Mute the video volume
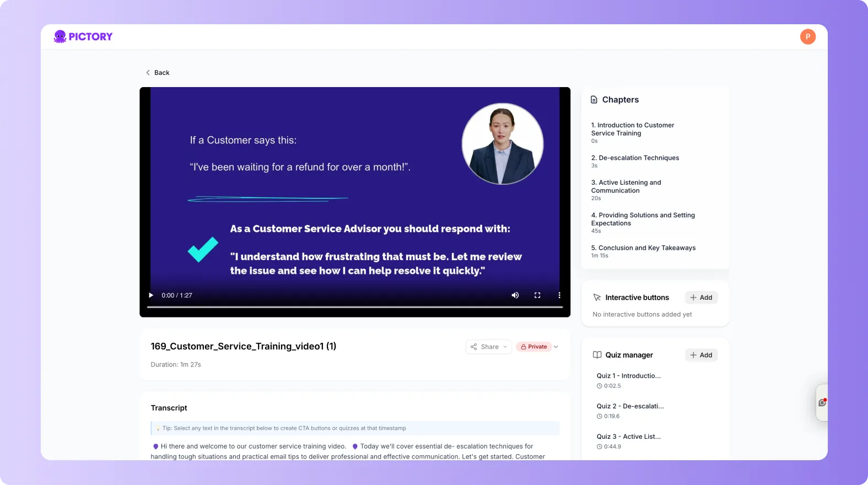The width and height of the screenshot is (868, 485). [x=515, y=295]
